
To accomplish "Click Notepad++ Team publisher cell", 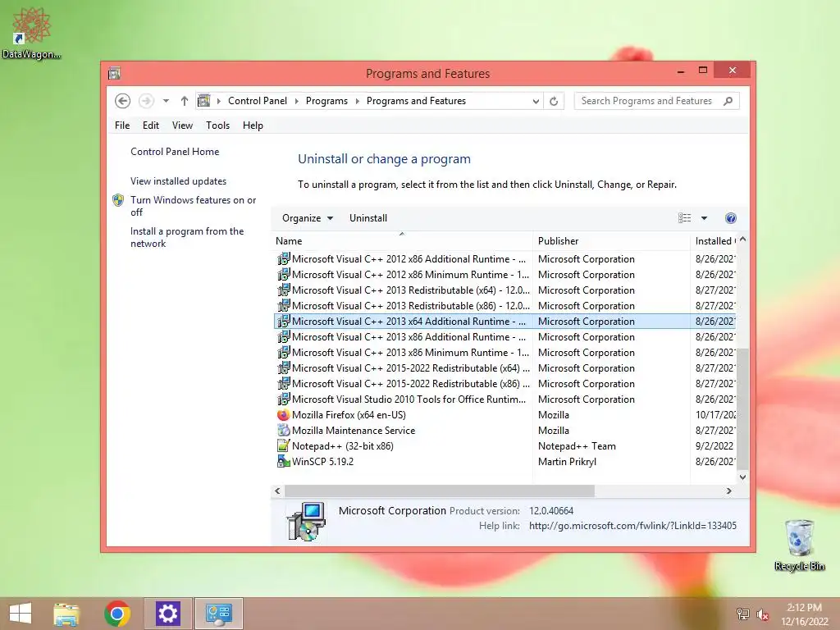I will (577, 445).
